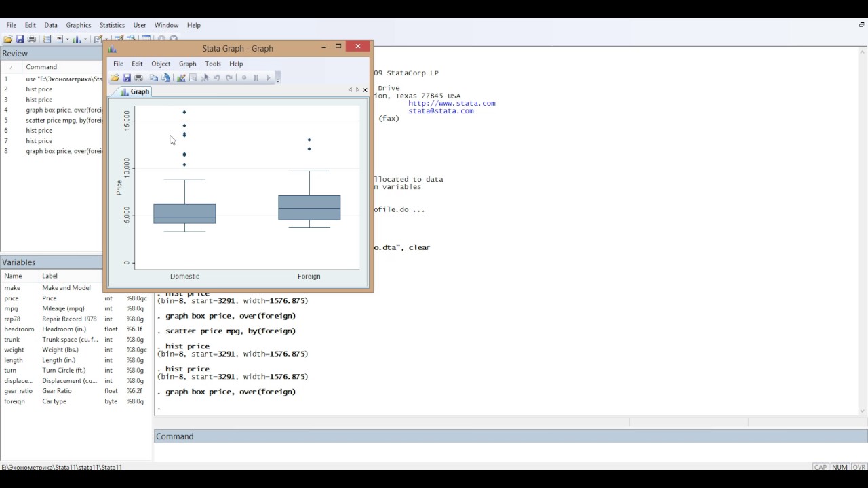Save icon in Stata main toolbar

click(20, 39)
